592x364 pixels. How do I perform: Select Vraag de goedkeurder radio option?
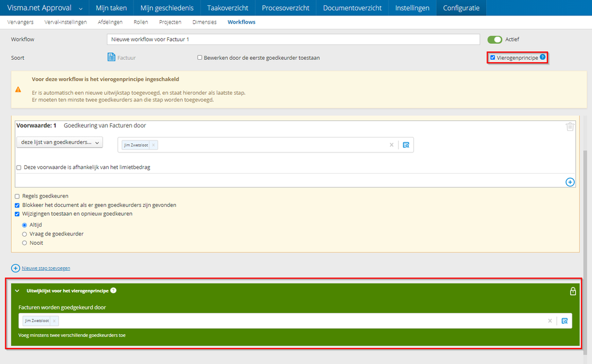click(x=24, y=234)
